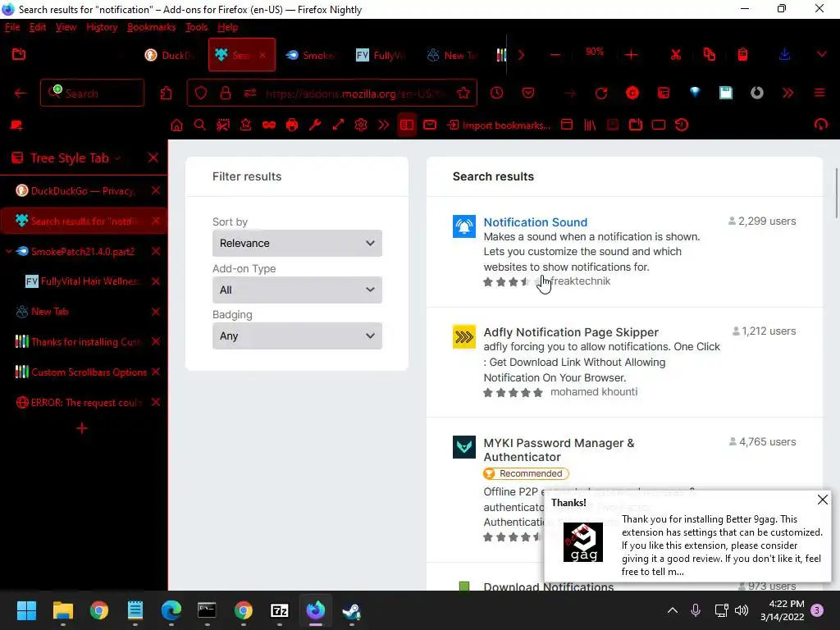The width and height of the screenshot is (840, 630).
Task: Open the File menu
Action: [12, 27]
